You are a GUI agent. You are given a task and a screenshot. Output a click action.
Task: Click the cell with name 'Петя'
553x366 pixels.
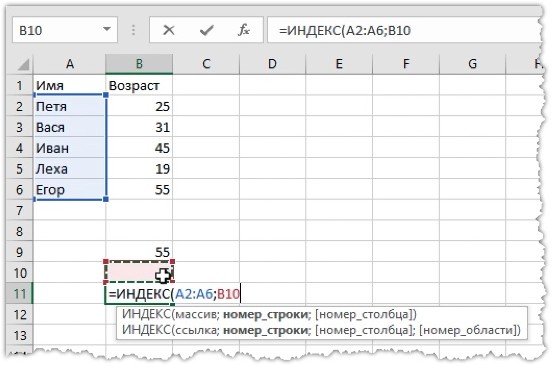coord(69,106)
